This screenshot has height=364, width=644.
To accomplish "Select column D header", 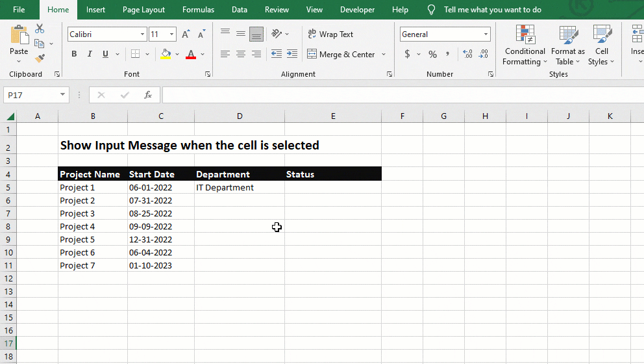I will click(x=240, y=116).
